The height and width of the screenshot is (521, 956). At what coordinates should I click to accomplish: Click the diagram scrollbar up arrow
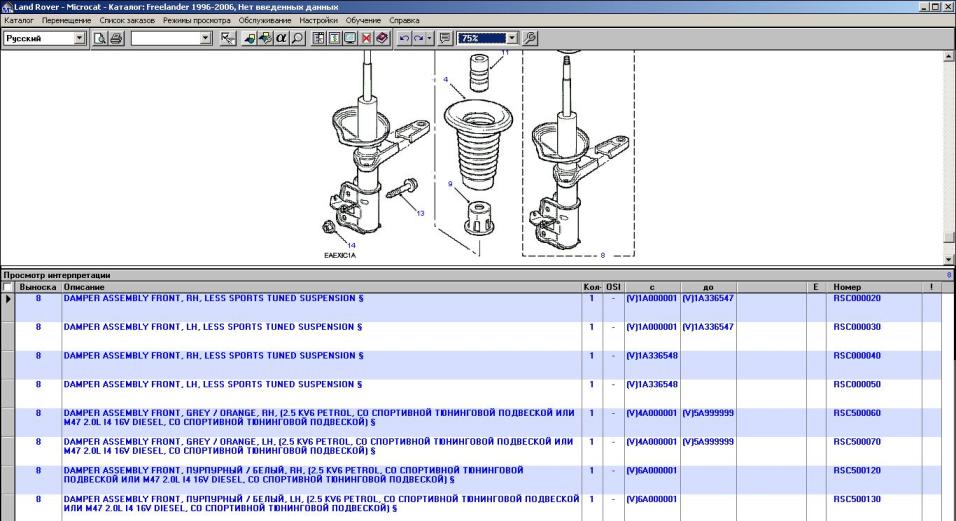coord(949,56)
